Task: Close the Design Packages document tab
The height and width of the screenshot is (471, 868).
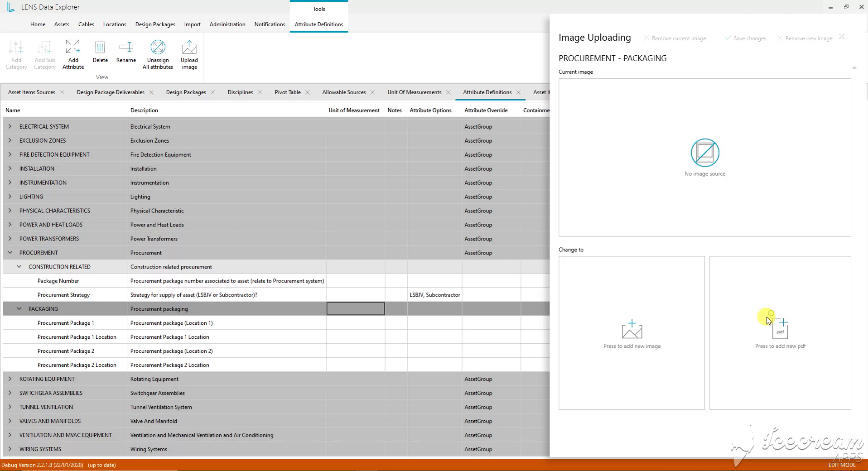Action: point(213,92)
